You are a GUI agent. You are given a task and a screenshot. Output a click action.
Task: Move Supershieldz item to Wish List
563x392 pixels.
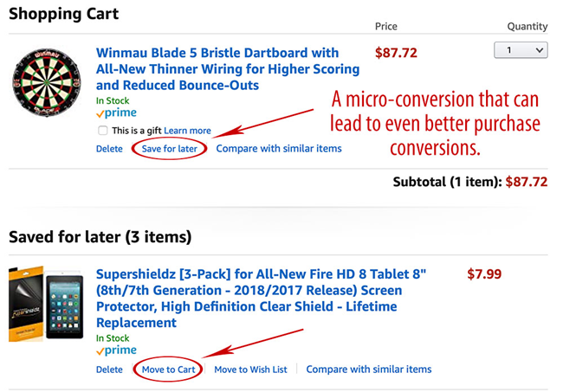(250, 370)
